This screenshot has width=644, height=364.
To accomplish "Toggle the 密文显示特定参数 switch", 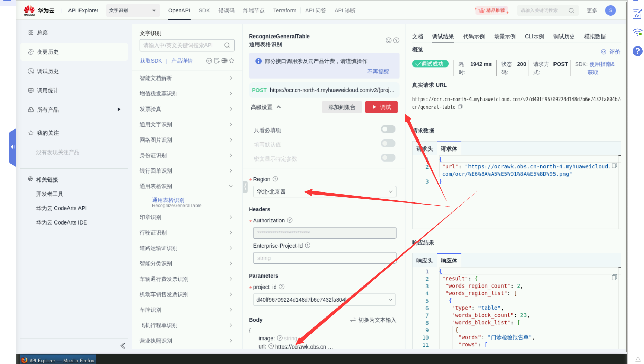I will click(x=388, y=158).
